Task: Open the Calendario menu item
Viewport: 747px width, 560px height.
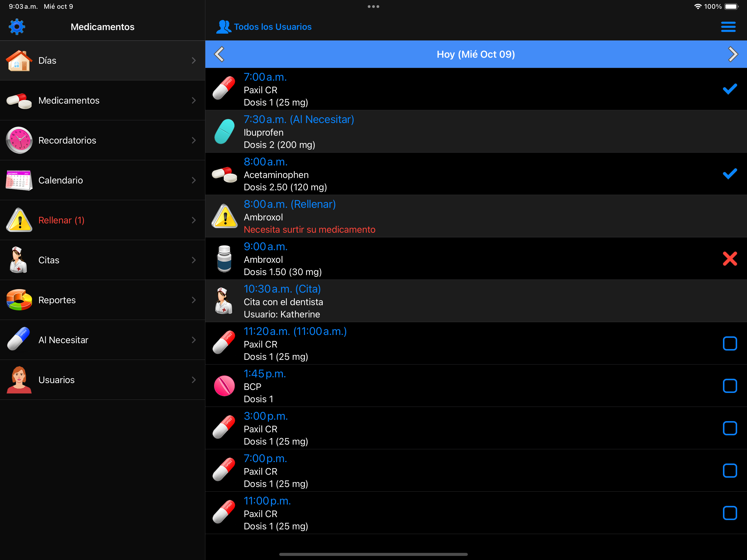Action: coord(102,180)
